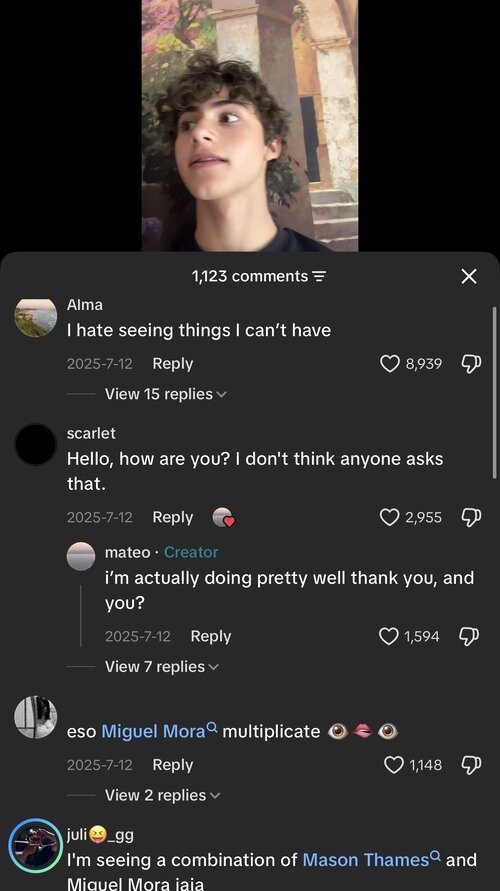Dislike scarlet's comment

(x=472, y=517)
